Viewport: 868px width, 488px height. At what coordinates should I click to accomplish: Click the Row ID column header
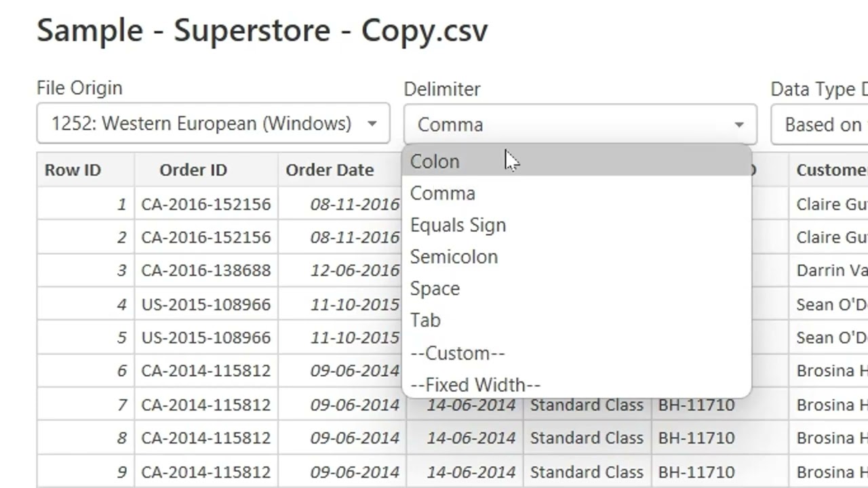(x=73, y=170)
